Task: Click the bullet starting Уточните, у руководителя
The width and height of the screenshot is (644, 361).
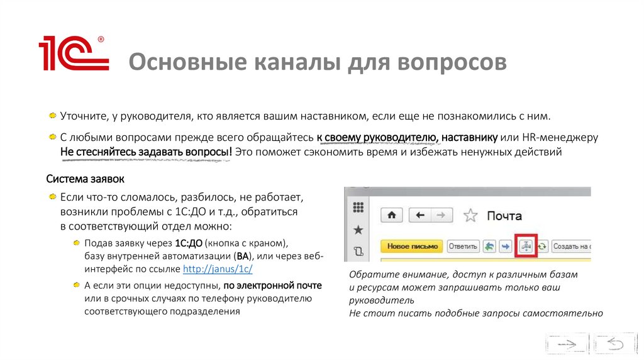Action: (305, 116)
